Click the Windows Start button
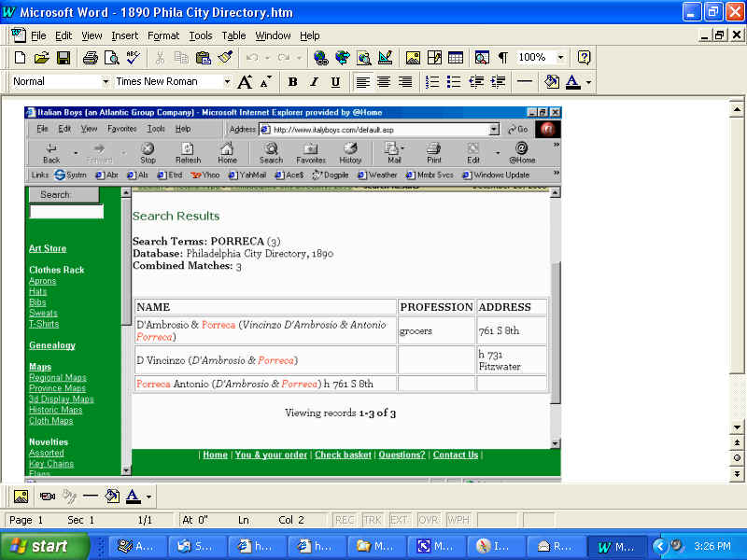Screen dimensions: 747x560 (x=44, y=546)
